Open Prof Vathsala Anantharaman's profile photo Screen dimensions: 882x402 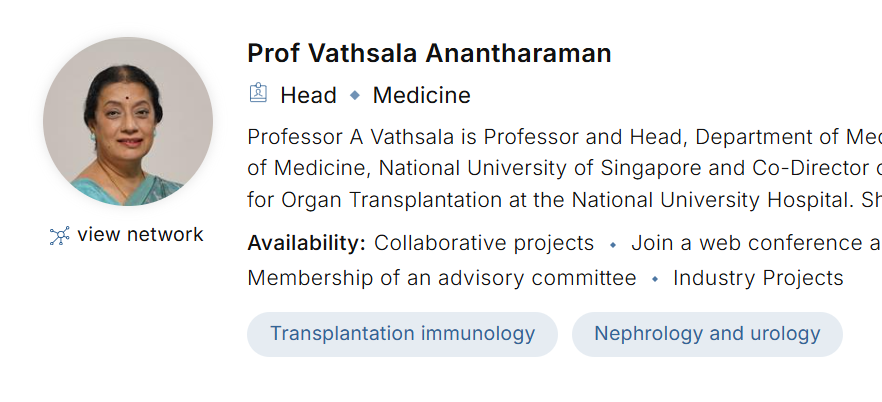coord(128,121)
